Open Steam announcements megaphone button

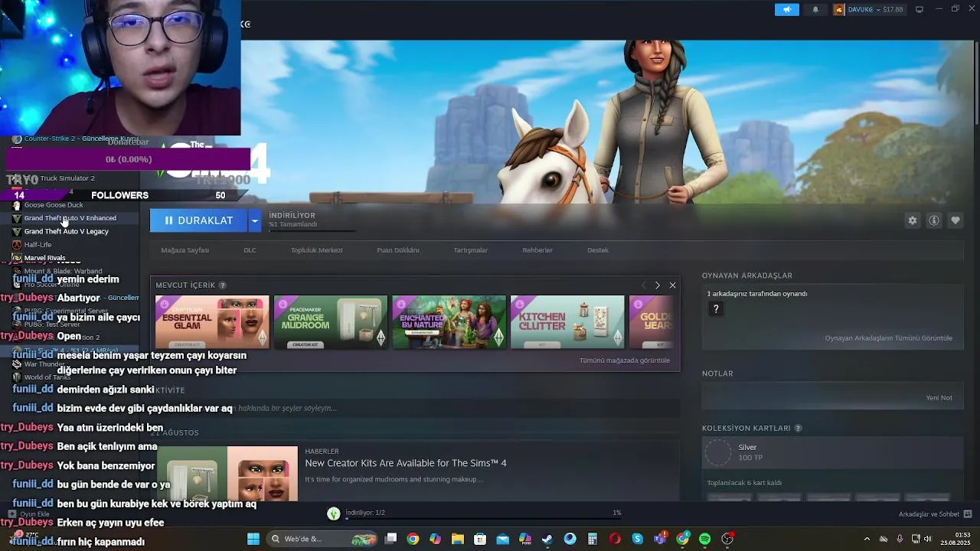[786, 9]
